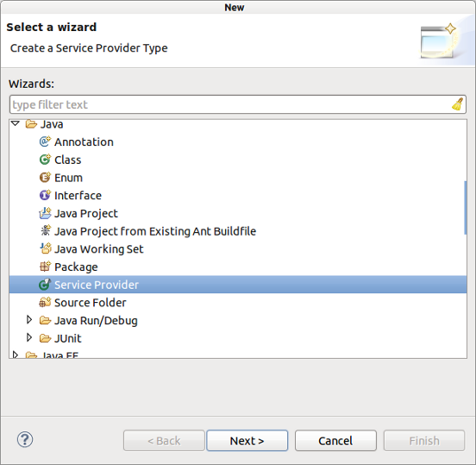Clear filter text with broom icon
This screenshot has height=465, width=476.
click(x=458, y=104)
